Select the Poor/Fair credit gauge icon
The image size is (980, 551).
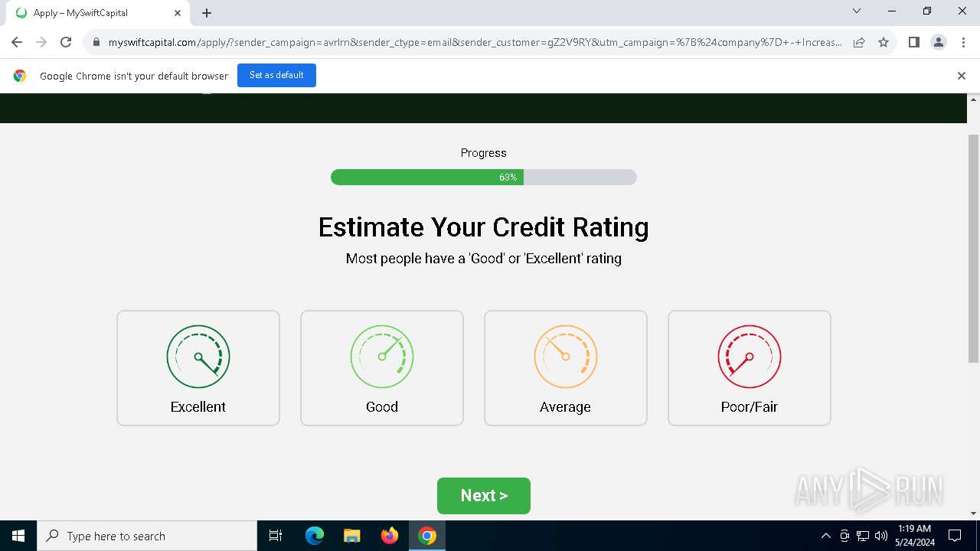750,357
